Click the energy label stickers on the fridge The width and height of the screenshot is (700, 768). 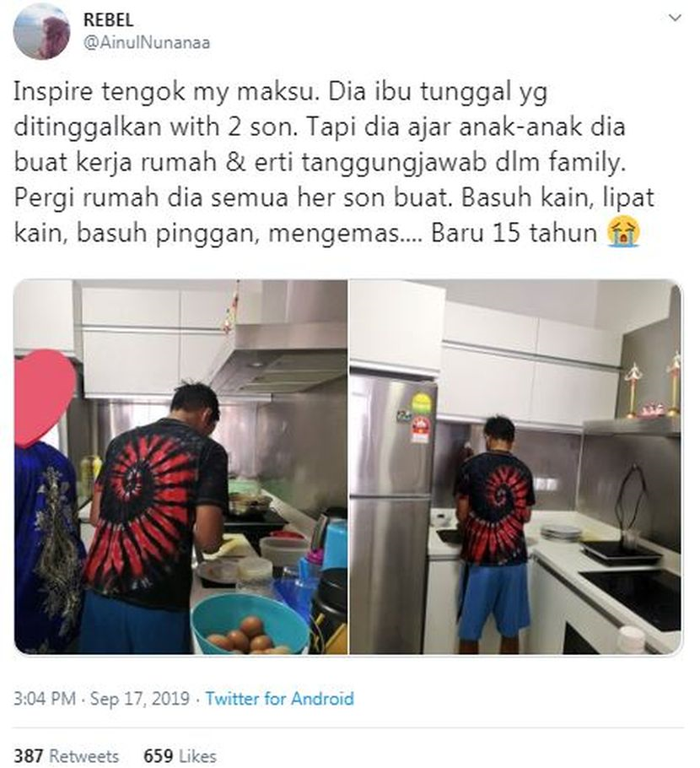(419, 414)
